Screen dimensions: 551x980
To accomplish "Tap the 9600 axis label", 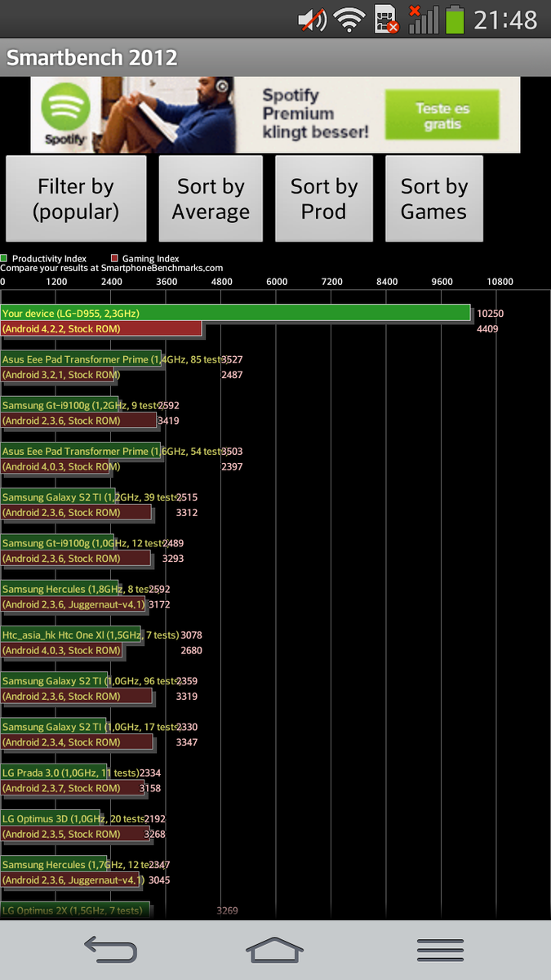I will pyautogui.click(x=442, y=282).
